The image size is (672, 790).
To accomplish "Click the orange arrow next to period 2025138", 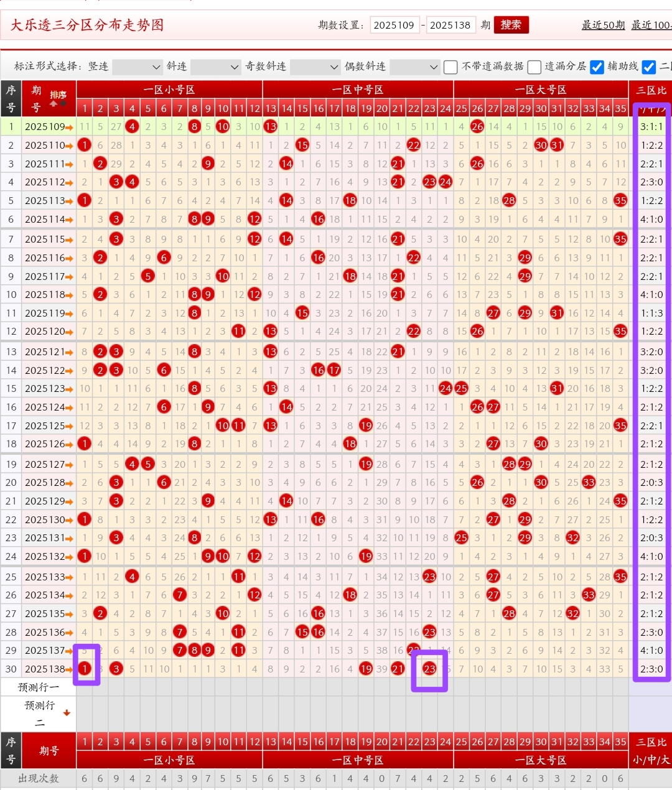I will coord(70,670).
